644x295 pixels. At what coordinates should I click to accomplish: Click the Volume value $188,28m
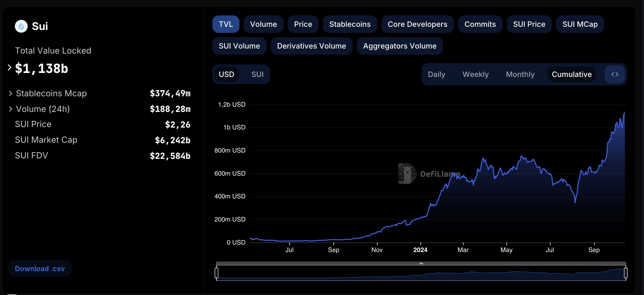coord(170,109)
